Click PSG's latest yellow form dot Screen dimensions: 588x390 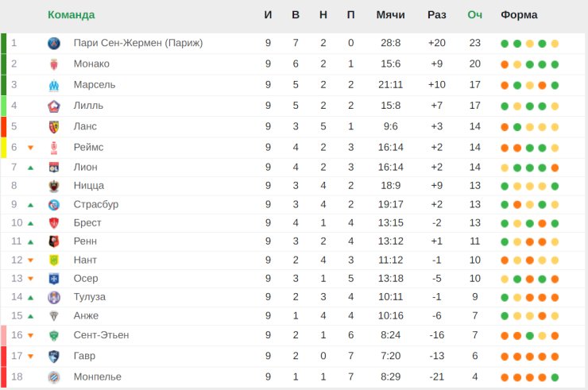(555, 44)
